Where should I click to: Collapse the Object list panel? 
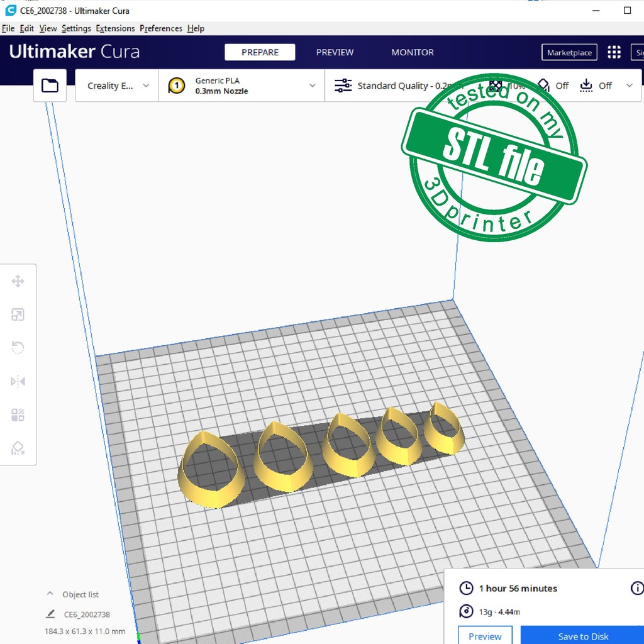pos(50,594)
